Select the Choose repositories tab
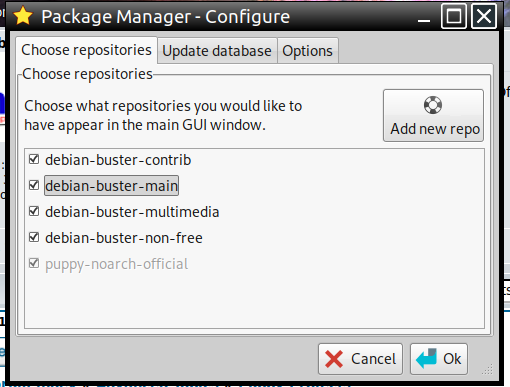The image size is (510, 387). [x=86, y=50]
